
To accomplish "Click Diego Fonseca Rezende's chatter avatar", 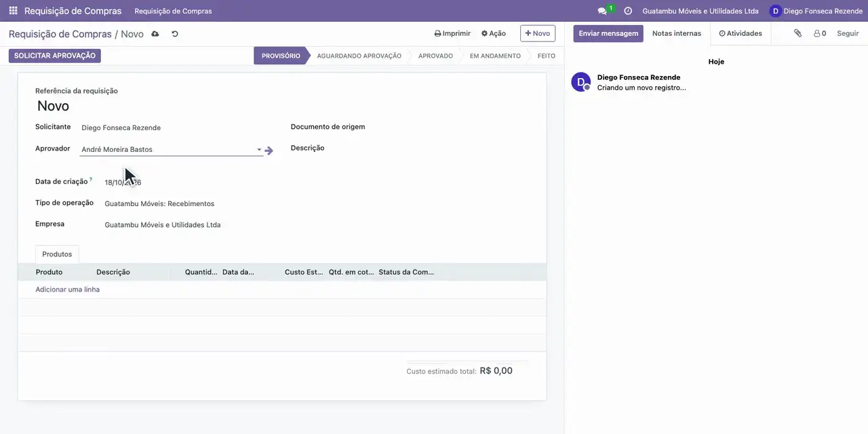I will pos(581,82).
